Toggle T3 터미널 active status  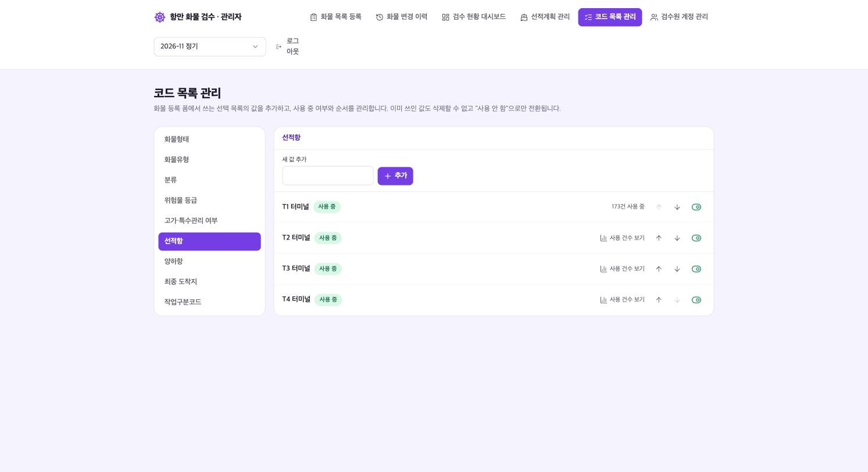pyautogui.click(x=696, y=269)
